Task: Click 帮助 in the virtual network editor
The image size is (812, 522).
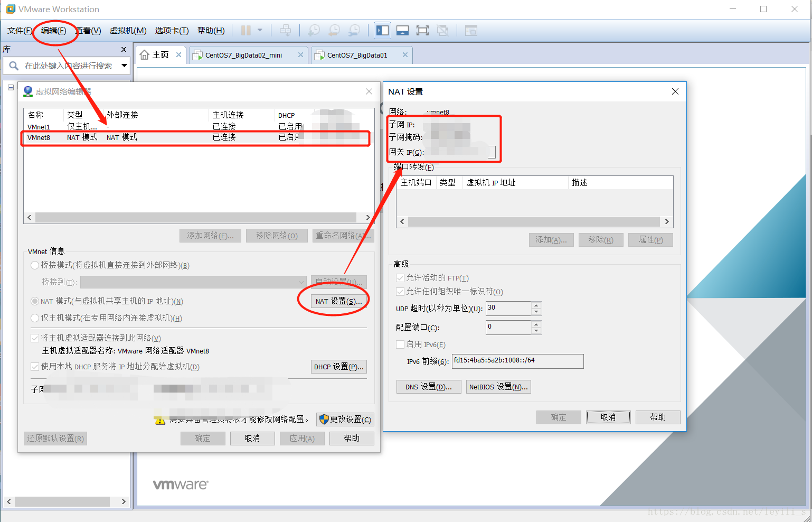Action: pos(352,439)
